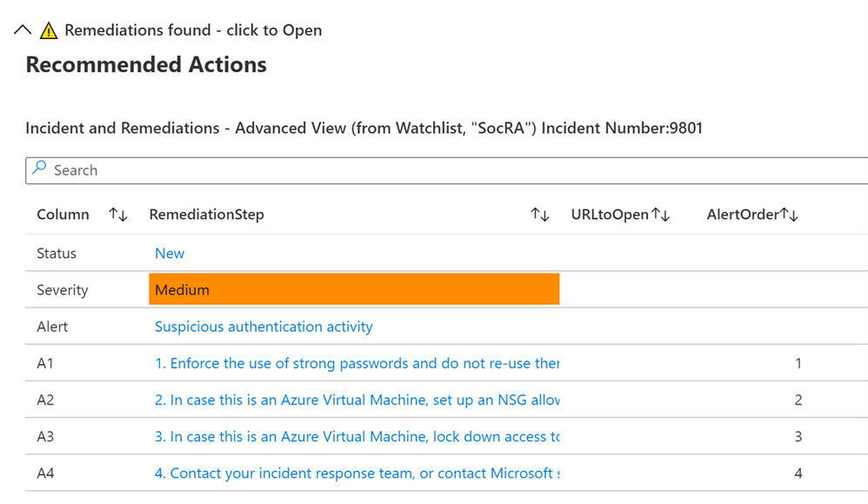This screenshot has height=504, width=868.
Task: Select the Column header label
Action: (63, 215)
